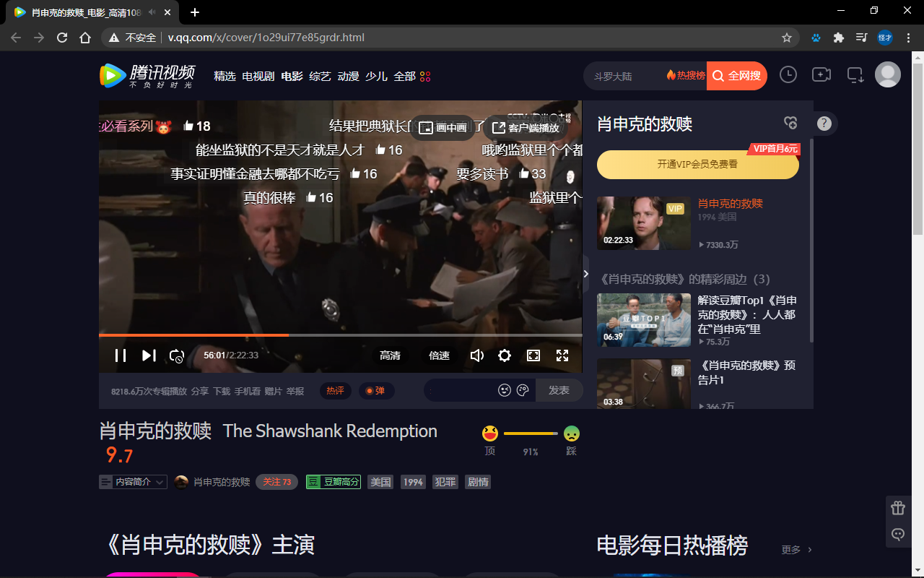924x578 pixels.
Task: Skip to the next video
Action: point(149,355)
